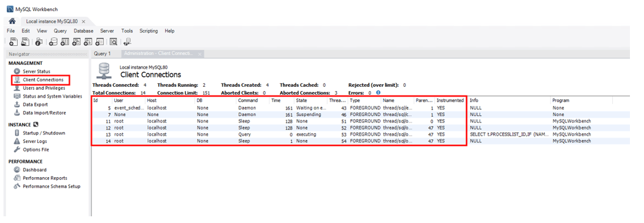Sort by the DB column header

(x=216, y=100)
